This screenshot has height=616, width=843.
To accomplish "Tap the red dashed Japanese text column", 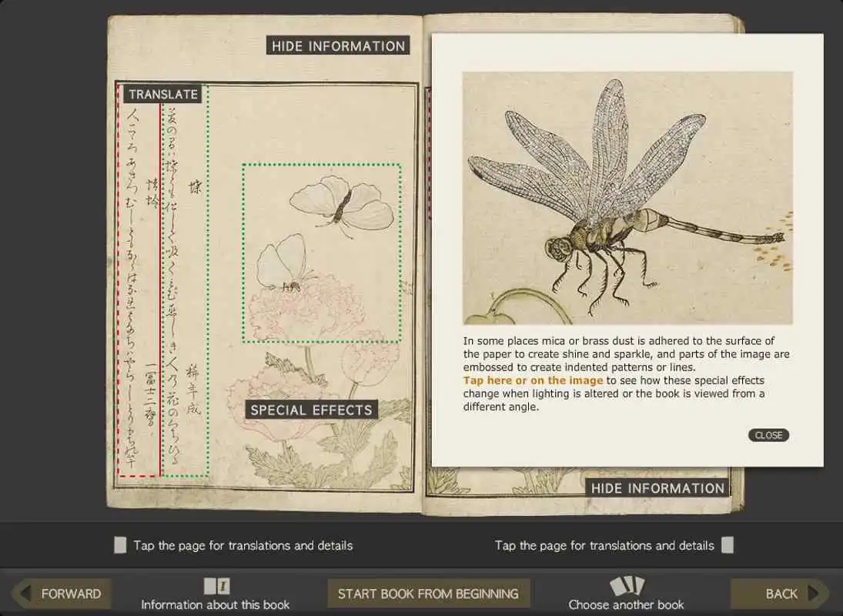I will (139, 280).
